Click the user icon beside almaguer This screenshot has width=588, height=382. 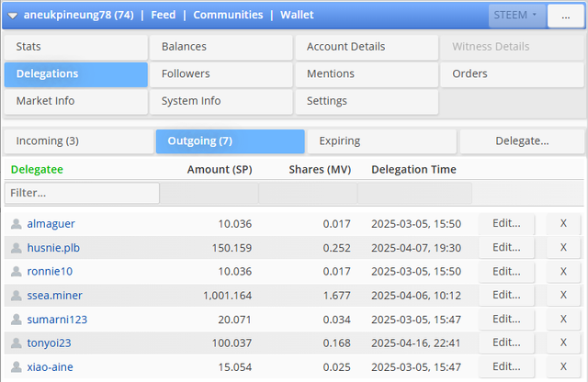(x=16, y=223)
